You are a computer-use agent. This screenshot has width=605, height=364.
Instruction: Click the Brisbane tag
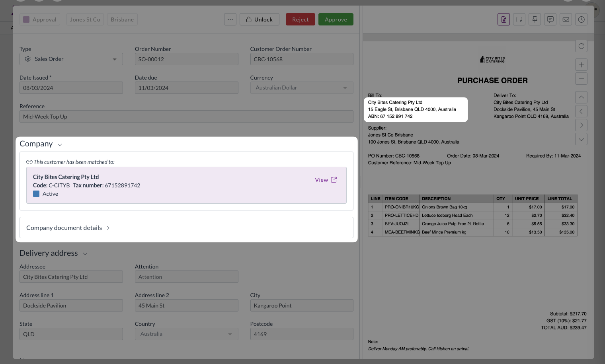pos(122,19)
